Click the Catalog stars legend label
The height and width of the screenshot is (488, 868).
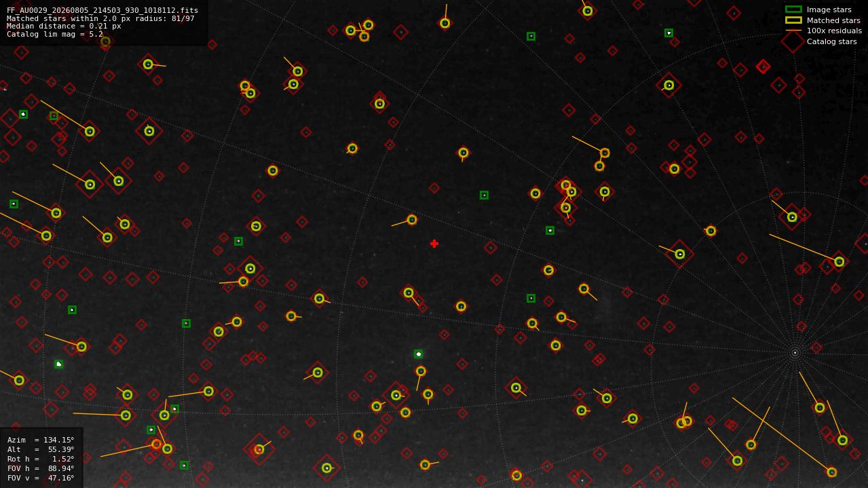pos(831,41)
